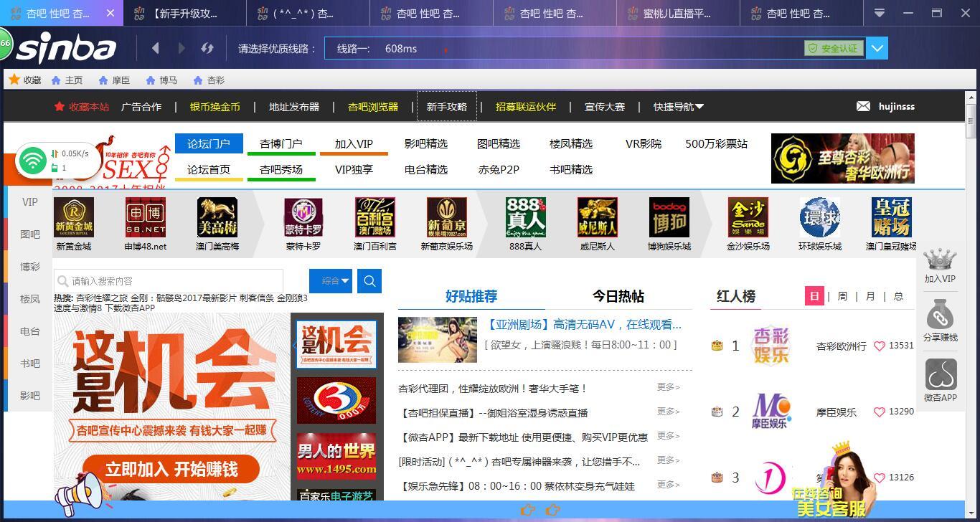
Task: Click the magnifier search button
Action: coord(369,281)
